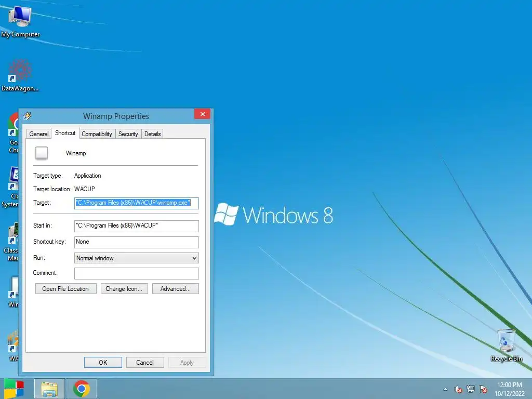532x399 pixels.
Task: Click the Shortcut key field
Action: point(137,242)
